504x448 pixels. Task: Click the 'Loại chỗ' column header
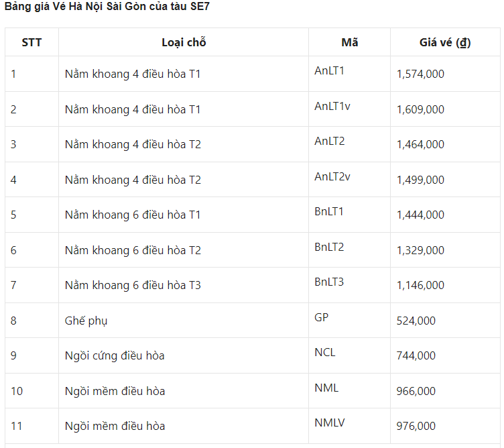(x=183, y=42)
